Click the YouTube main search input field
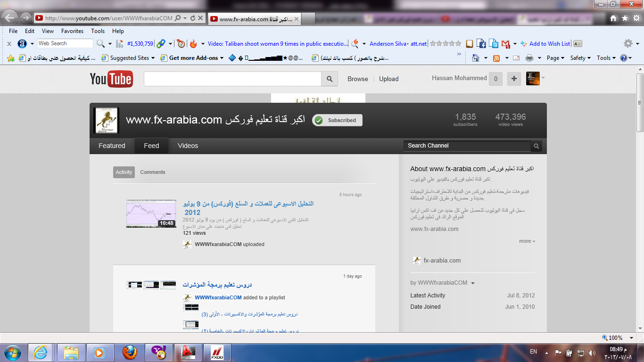644x362 pixels. pos(232,79)
